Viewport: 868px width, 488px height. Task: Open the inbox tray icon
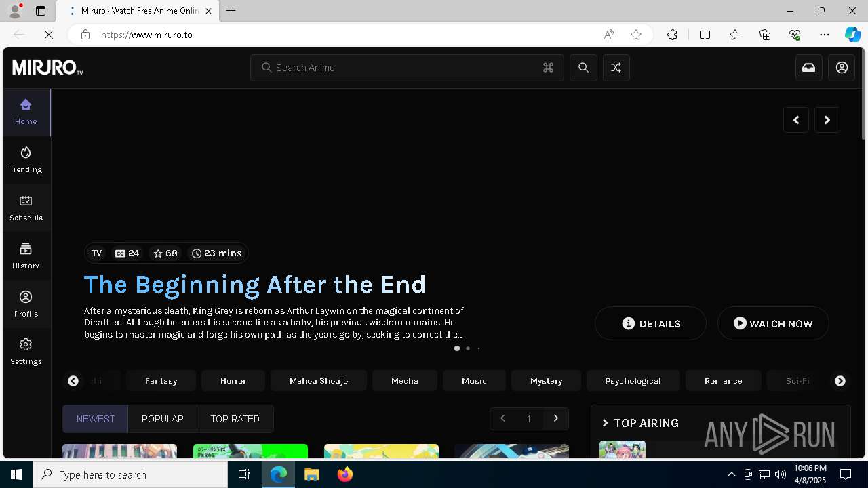point(808,68)
